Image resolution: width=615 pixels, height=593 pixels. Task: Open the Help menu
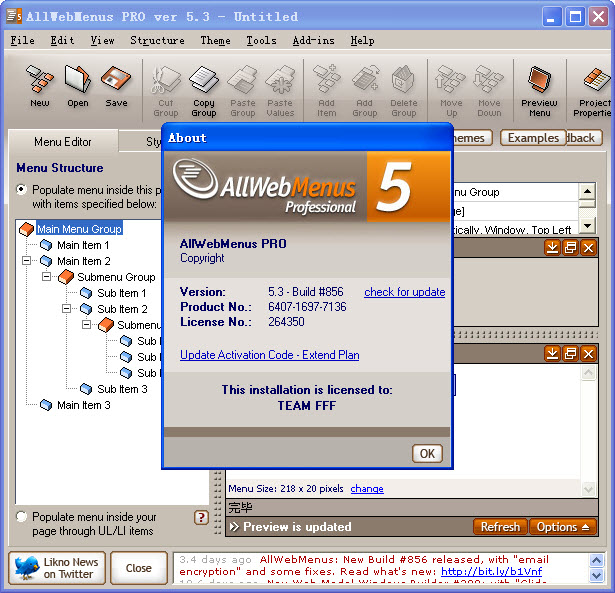tap(362, 40)
